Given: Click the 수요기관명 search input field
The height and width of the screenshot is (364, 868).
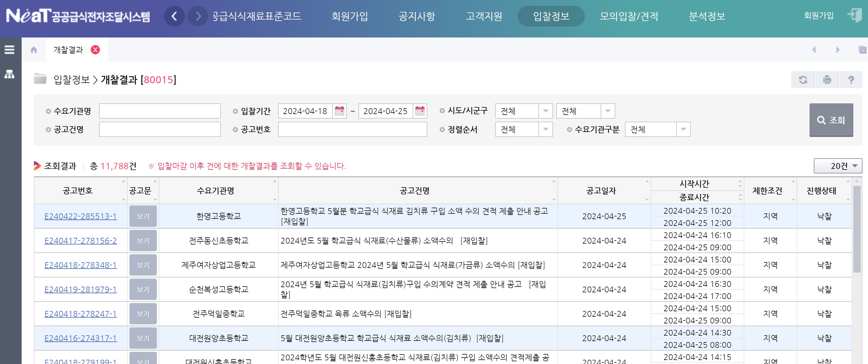Looking at the screenshot, I should [160, 111].
